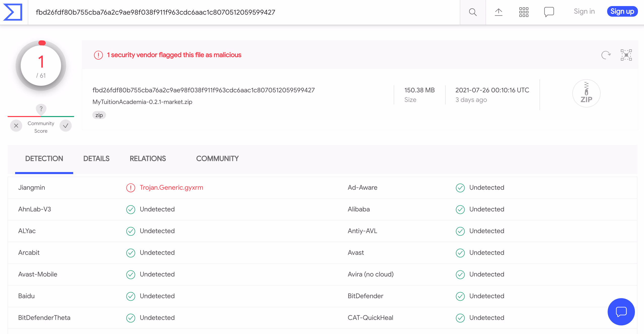Screen dimensions: 644x334
Task: Click the Avast-Mobile vendor name
Action: pyautogui.click(x=38, y=274)
